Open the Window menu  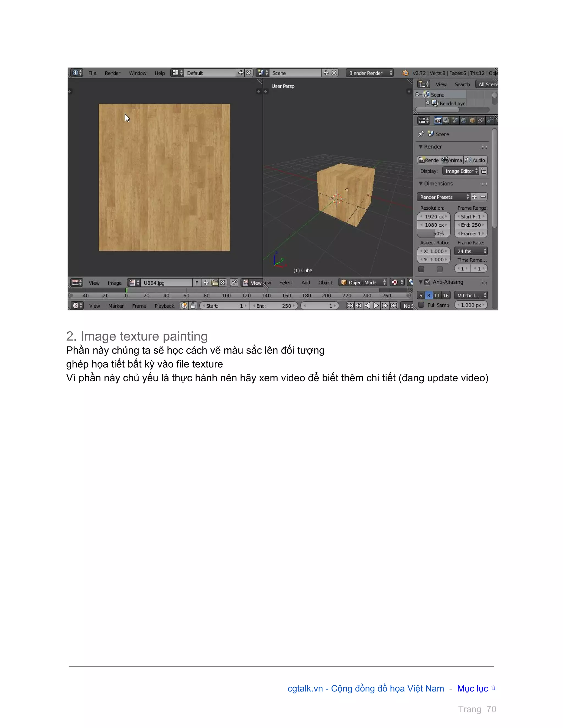pyautogui.click(x=138, y=73)
